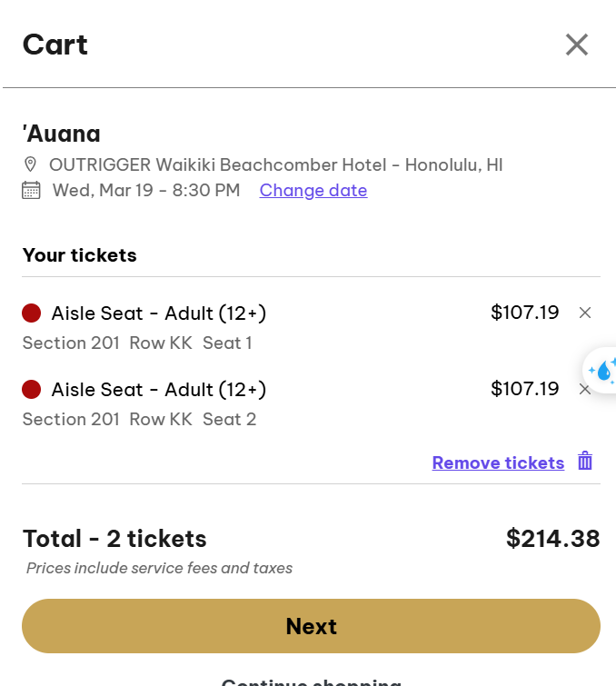Click the location pin icon beside the venue
The width and height of the screenshot is (616, 686).
click(x=31, y=164)
